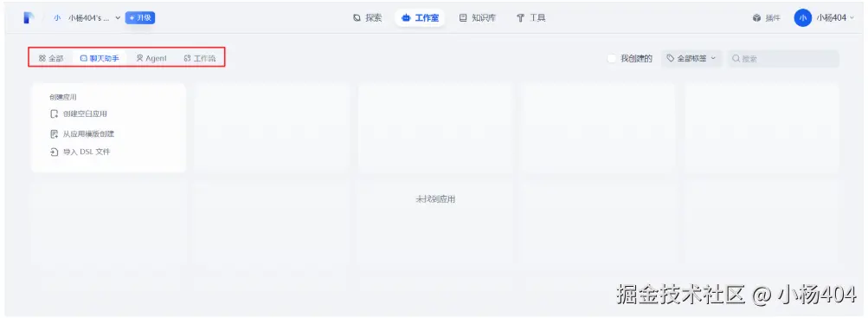This screenshot has width=868, height=318.
Task: Click the 创建应用 heading text
Action: coord(62,97)
